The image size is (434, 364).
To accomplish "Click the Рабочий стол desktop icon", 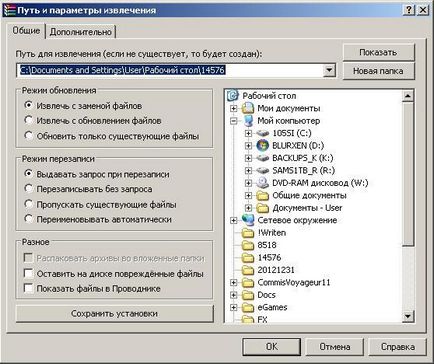I will [x=233, y=96].
